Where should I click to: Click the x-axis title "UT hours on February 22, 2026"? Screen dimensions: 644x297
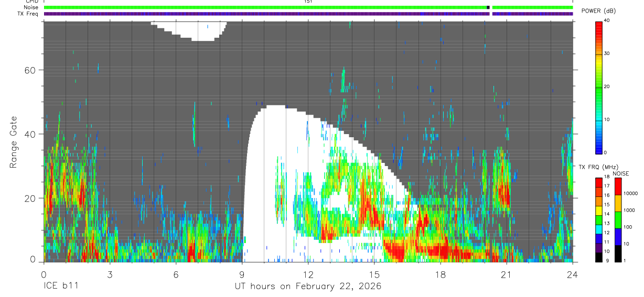click(x=308, y=287)
